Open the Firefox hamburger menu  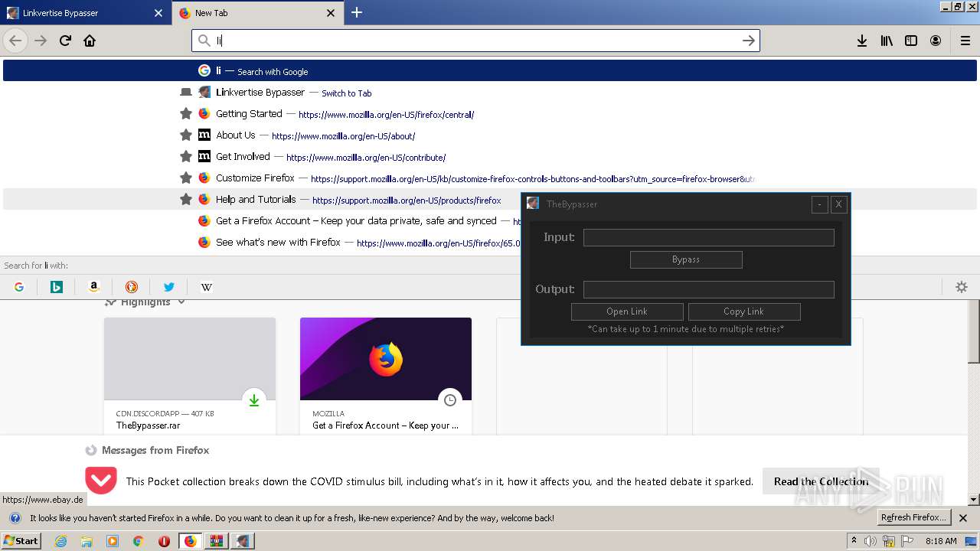click(965, 41)
